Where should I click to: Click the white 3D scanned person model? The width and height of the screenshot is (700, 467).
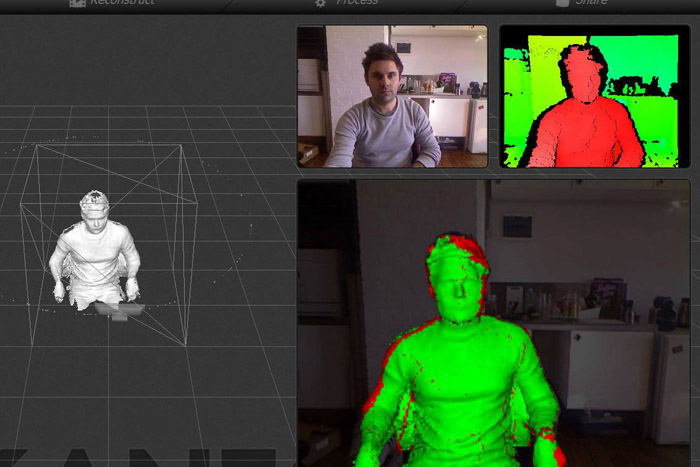[95, 250]
